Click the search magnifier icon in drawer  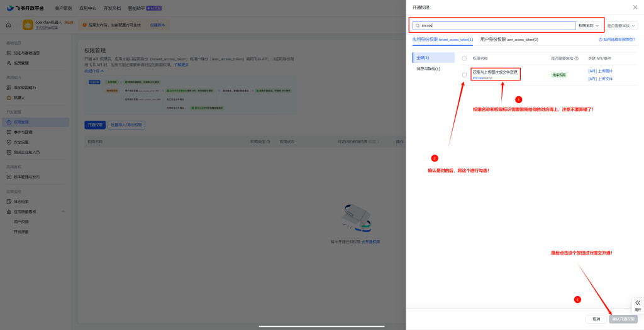[418, 25]
